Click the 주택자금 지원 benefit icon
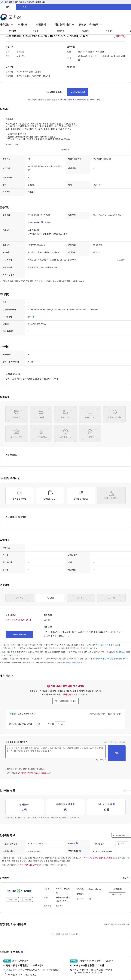Screen dimensions: 131x980 [16, 434]
